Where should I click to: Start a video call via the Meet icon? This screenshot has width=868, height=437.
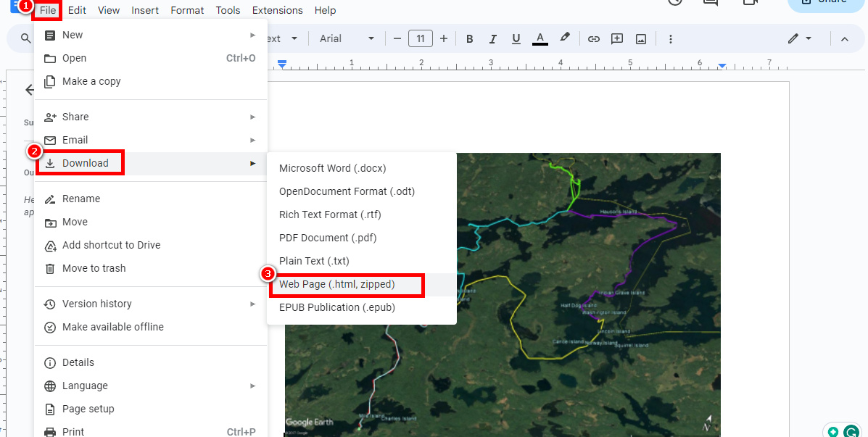point(750,4)
